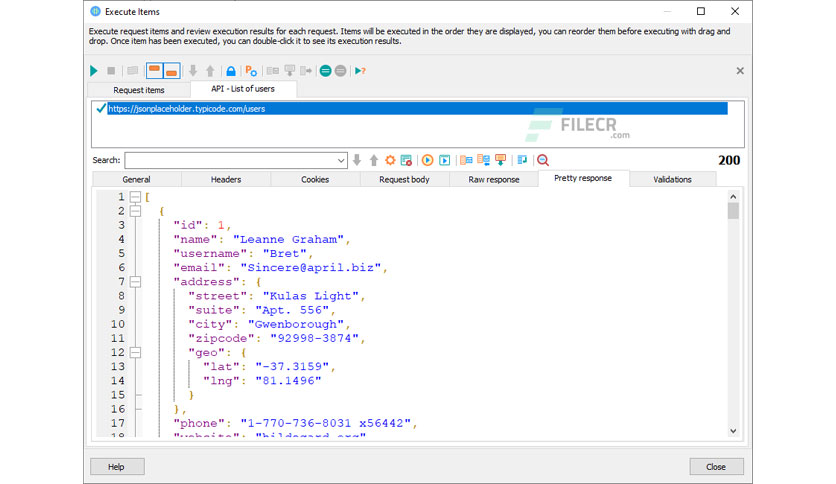
Task: Click the gray move-up arrow in top toolbar
Action: (x=210, y=70)
